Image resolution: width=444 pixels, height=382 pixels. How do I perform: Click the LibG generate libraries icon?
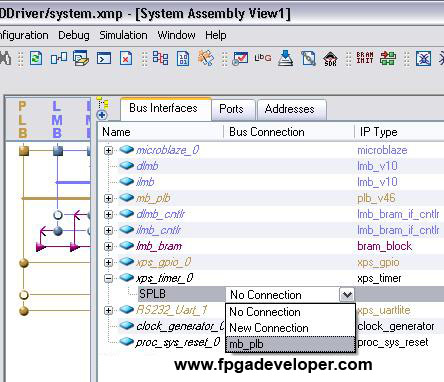[x=263, y=58]
